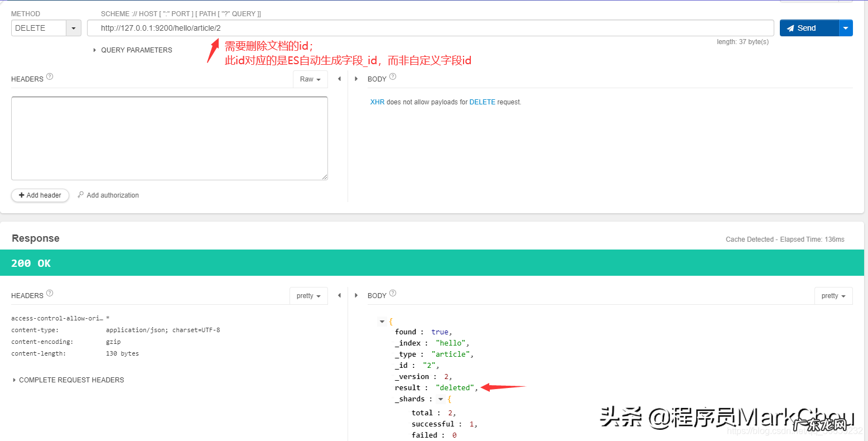
Task: Open the Send button dropdown arrow
Action: point(846,28)
